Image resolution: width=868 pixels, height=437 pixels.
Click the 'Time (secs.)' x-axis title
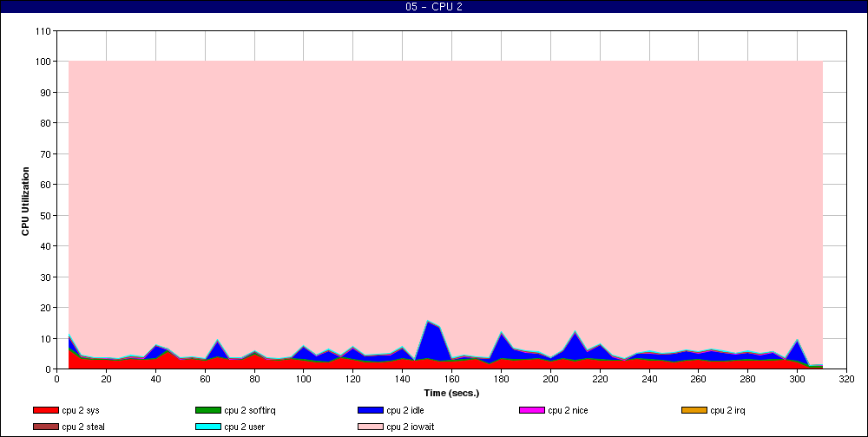tap(451, 393)
